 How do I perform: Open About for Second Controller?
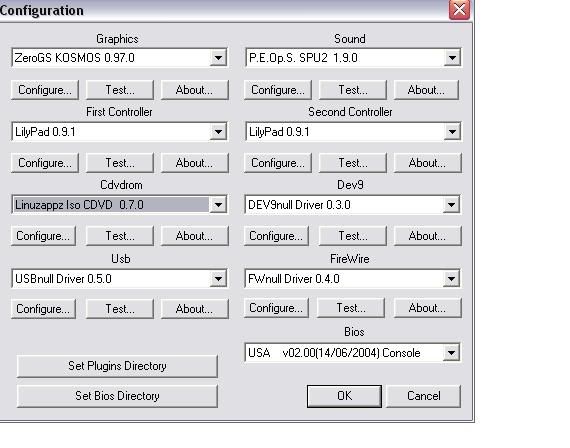coord(428,163)
